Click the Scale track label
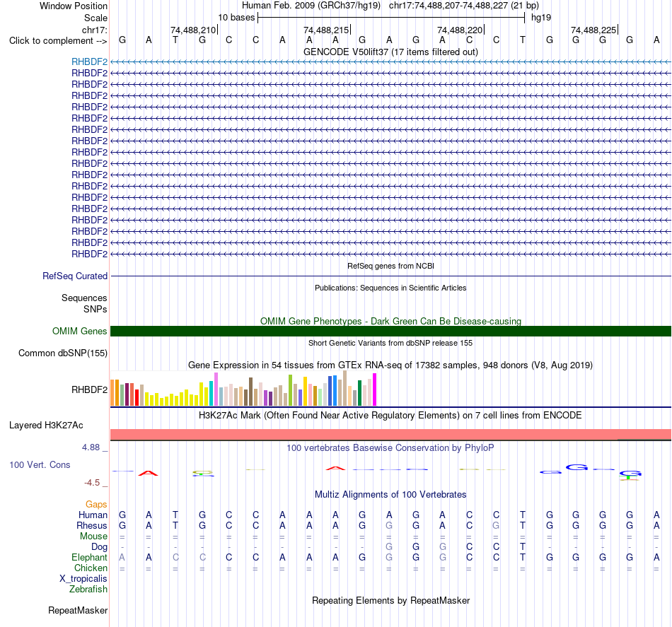672x627 pixels. pos(95,18)
